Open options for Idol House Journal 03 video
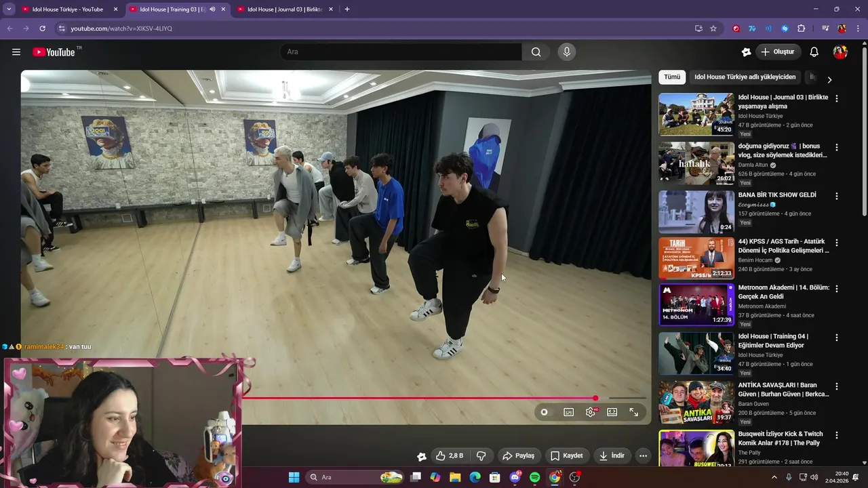Viewport: 868px width, 488px height. 837,98
